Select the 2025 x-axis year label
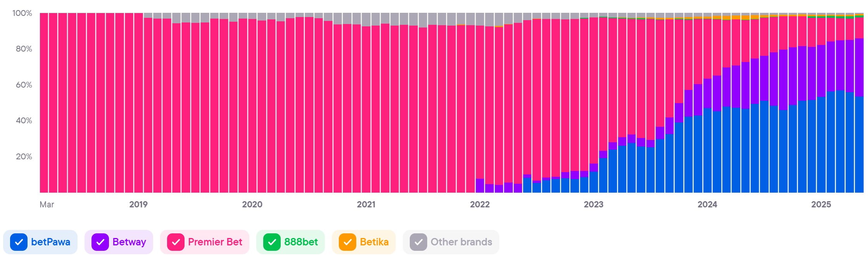868x257 pixels. [x=821, y=205]
